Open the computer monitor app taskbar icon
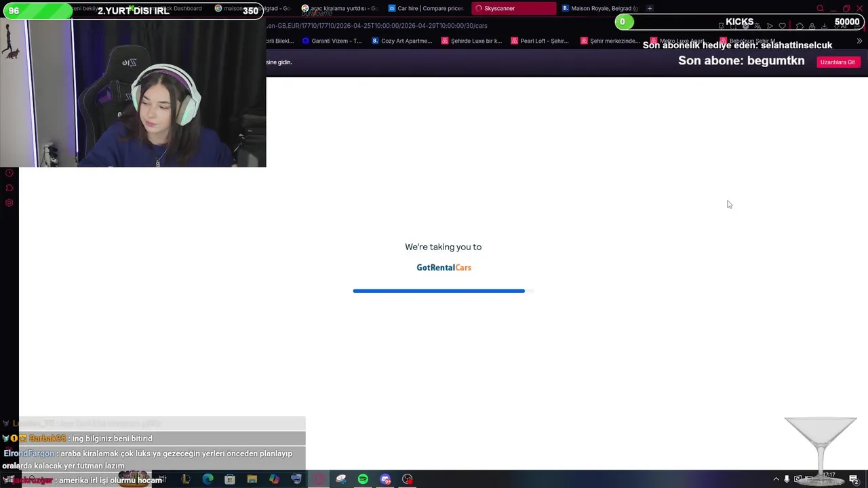 296,479
